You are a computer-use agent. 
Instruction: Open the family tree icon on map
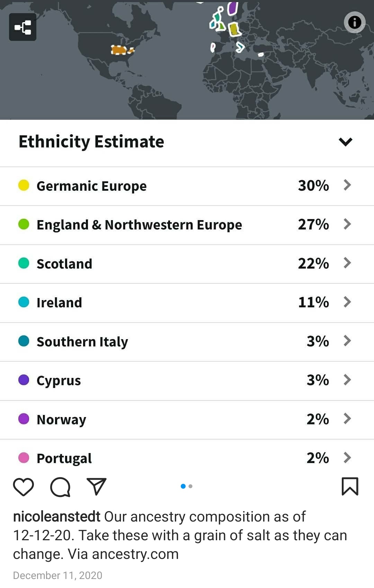tap(23, 27)
